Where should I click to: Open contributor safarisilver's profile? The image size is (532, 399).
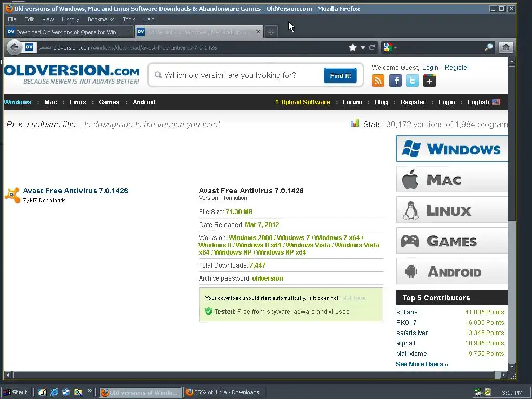pos(412,333)
